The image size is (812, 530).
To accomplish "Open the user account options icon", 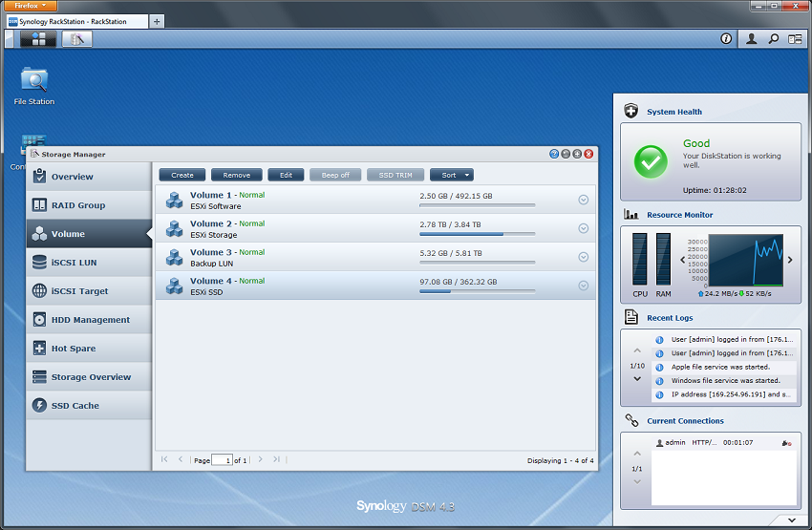I will tap(751, 39).
